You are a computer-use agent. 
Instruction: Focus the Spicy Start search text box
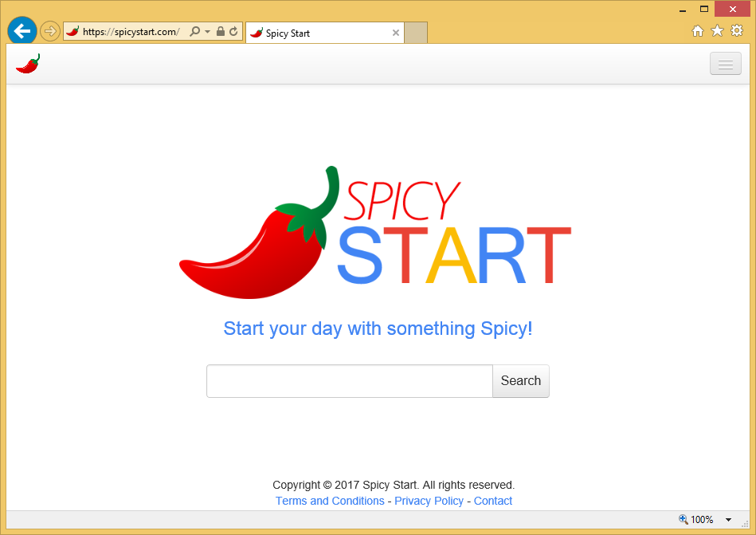click(350, 381)
